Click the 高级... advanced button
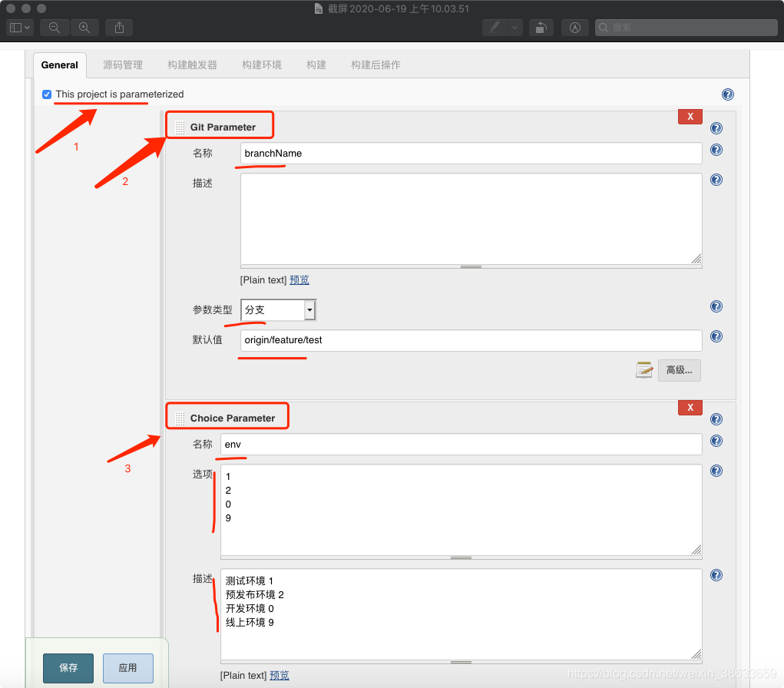The height and width of the screenshot is (688, 784). pyautogui.click(x=679, y=371)
